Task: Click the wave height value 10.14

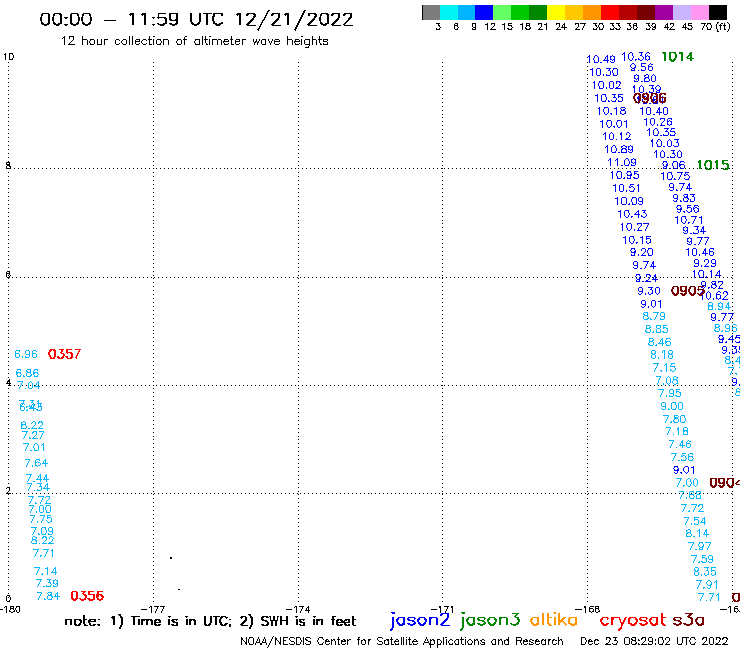Action: pyautogui.click(x=706, y=275)
